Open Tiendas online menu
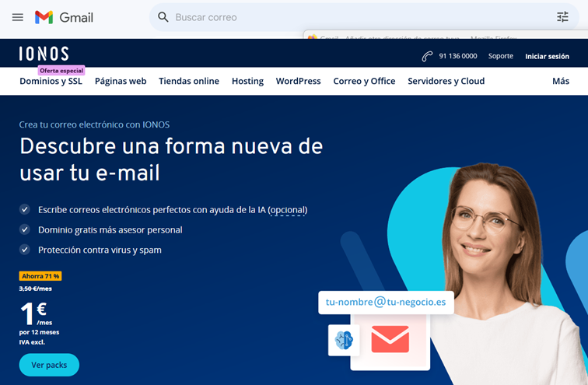588x385 pixels. click(x=189, y=81)
